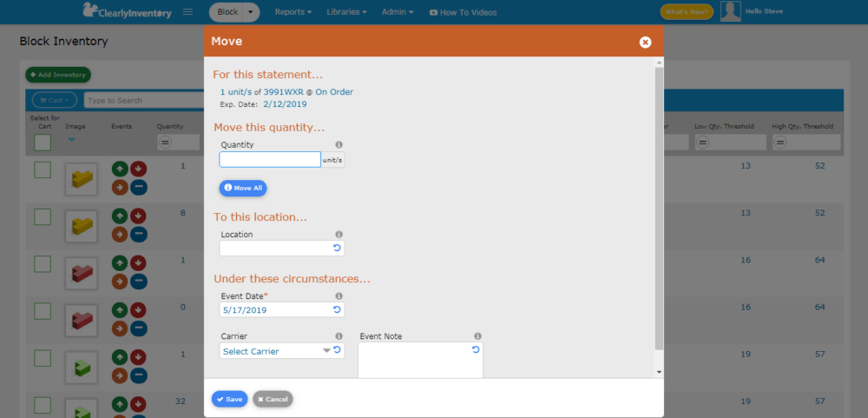Check the box for the green quantity 1 row

[x=43, y=358]
